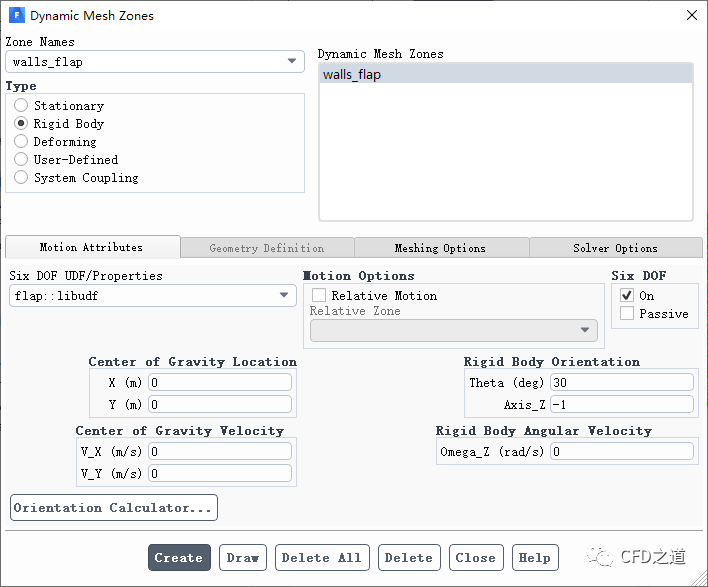Click the Omega_Z angular velocity field
The image size is (708, 587).
[x=621, y=452]
